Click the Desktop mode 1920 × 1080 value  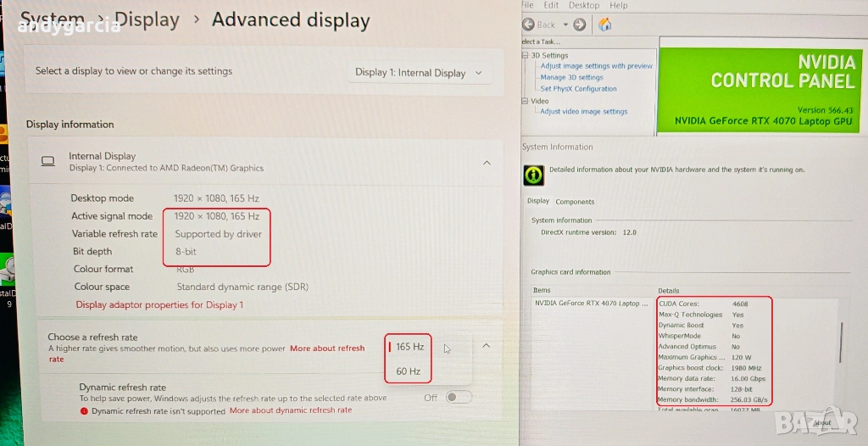tap(216, 198)
